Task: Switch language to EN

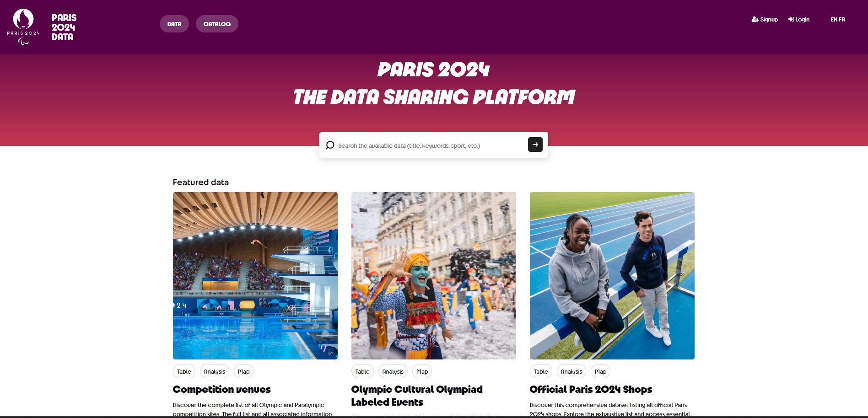Action: pos(834,20)
